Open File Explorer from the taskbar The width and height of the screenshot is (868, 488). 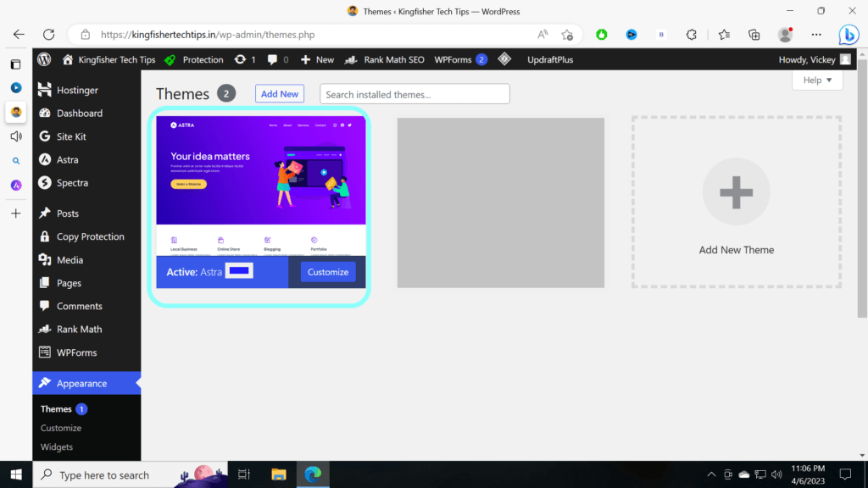tap(278, 474)
